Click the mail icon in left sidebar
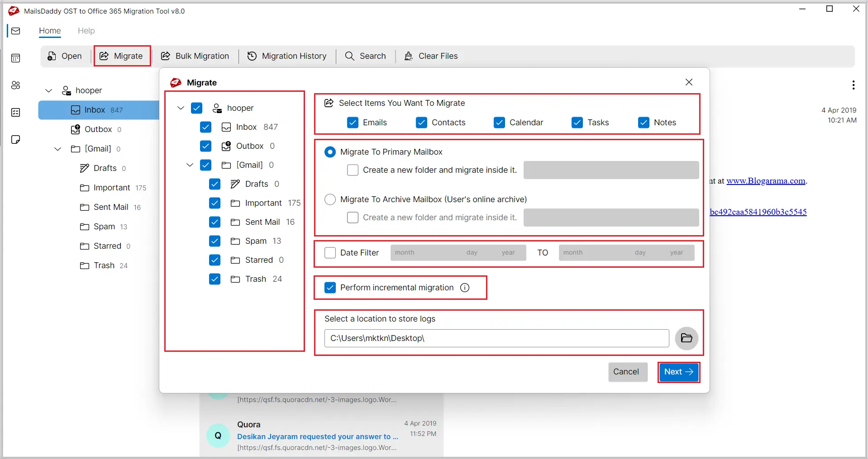The width and height of the screenshot is (868, 459). point(16,31)
